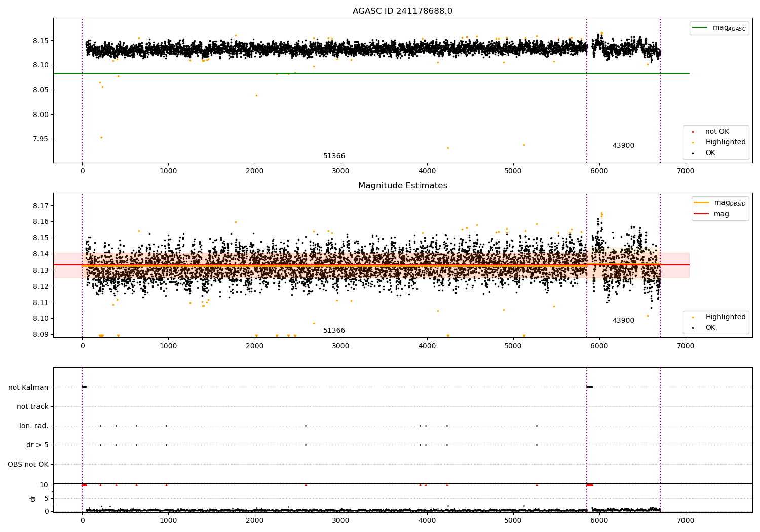Click the '51366' label in Magnitude Estimates plot
Viewport: 760px width, 532px height.
(334, 331)
